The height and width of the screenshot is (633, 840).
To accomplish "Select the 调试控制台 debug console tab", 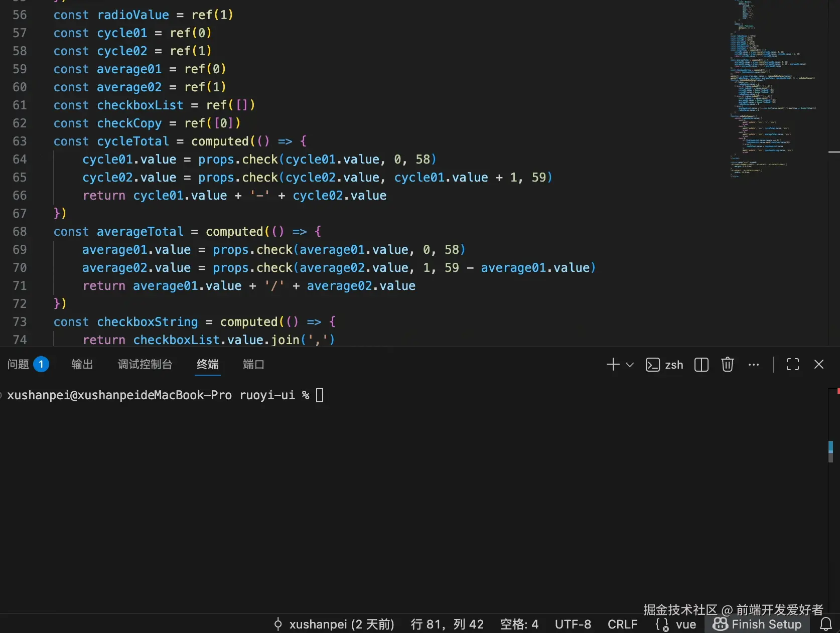I will tap(145, 365).
